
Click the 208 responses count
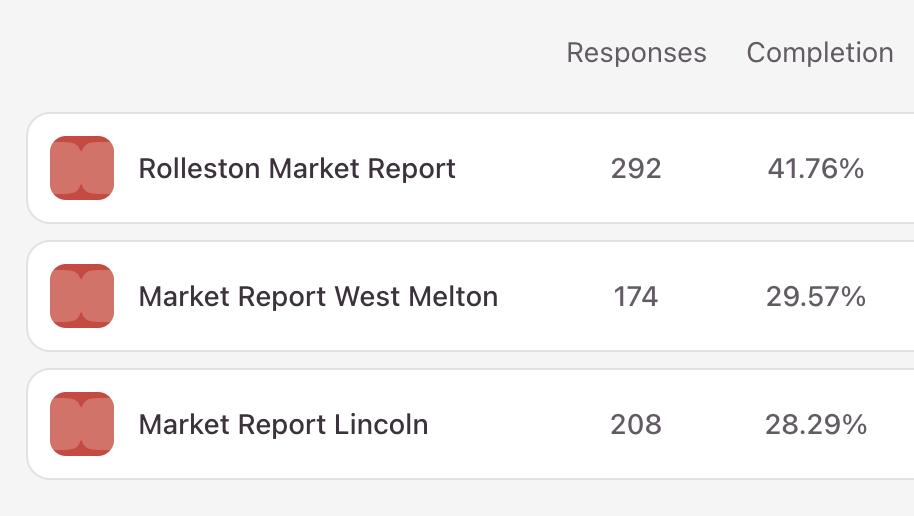(636, 425)
